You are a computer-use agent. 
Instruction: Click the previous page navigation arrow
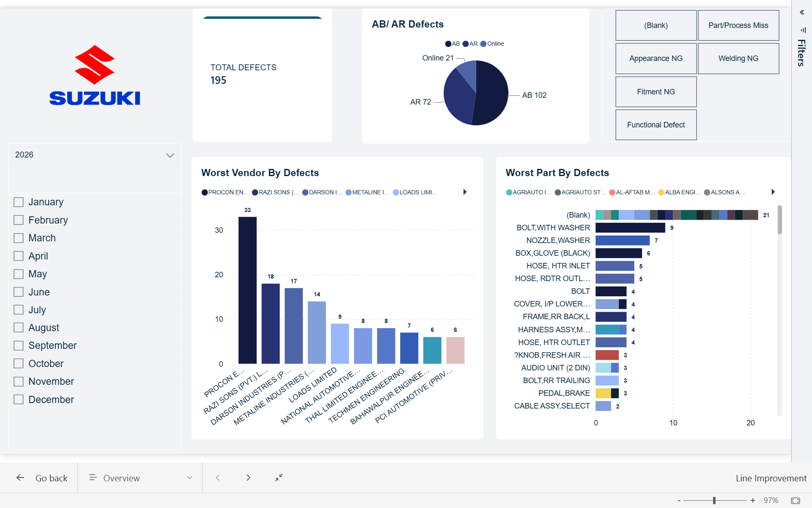(218, 478)
